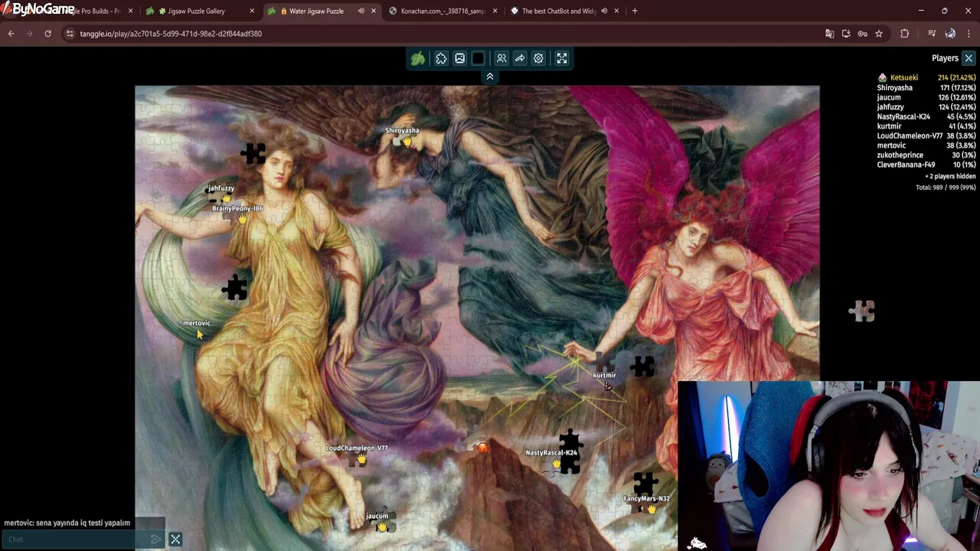The width and height of the screenshot is (980, 551).
Task: Bookmark this page star
Action: tap(879, 34)
